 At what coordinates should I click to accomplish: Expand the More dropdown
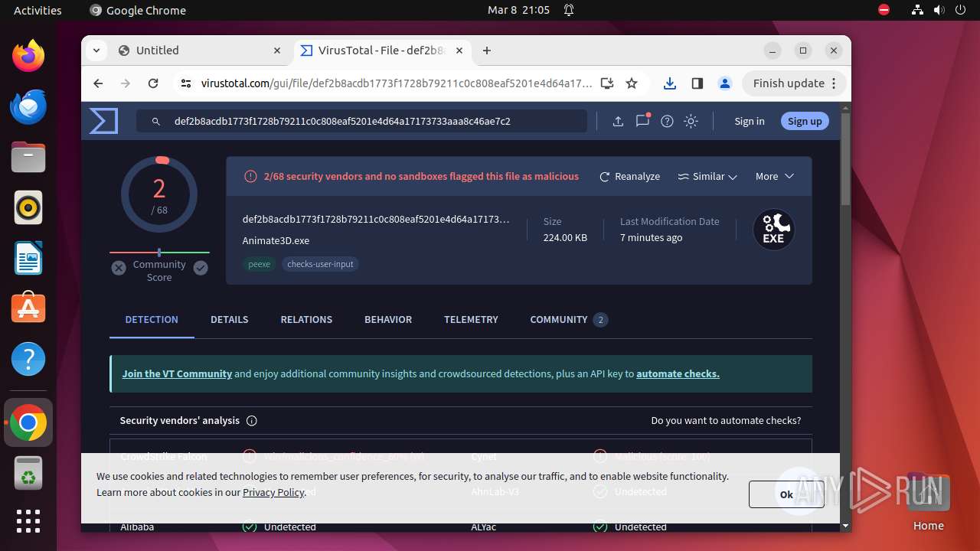(775, 176)
